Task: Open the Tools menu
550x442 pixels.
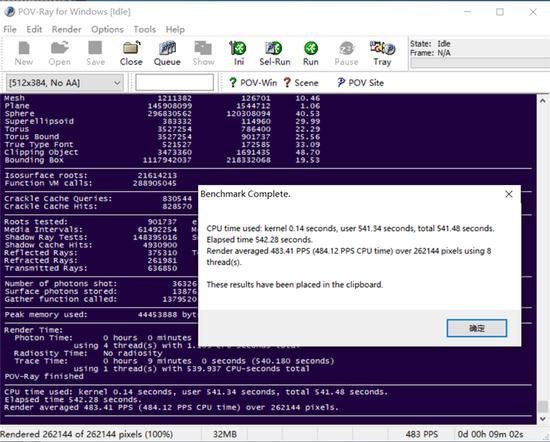Action: tap(145, 29)
